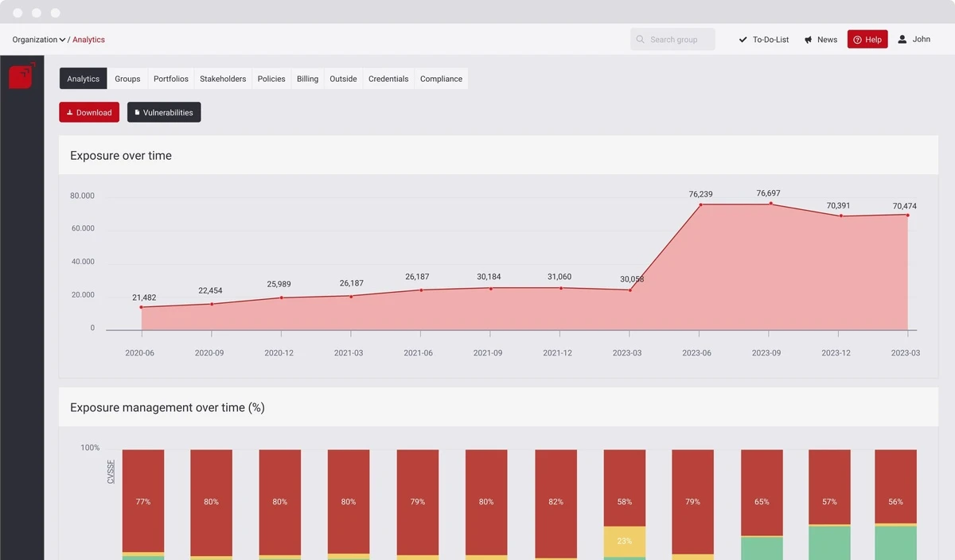The image size is (955, 560).
Task: Click the user icon next to John
Action: coord(902,39)
